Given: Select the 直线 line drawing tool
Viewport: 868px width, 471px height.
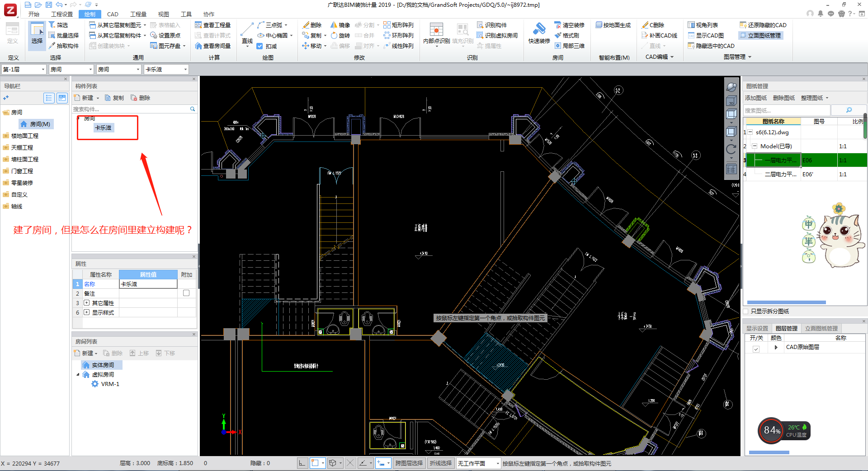Looking at the screenshot, I should coord(247,34).
